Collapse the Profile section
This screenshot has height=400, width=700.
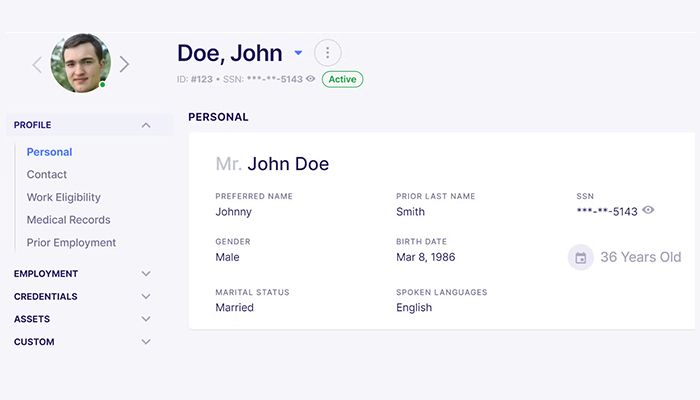[x=146, y=125]
